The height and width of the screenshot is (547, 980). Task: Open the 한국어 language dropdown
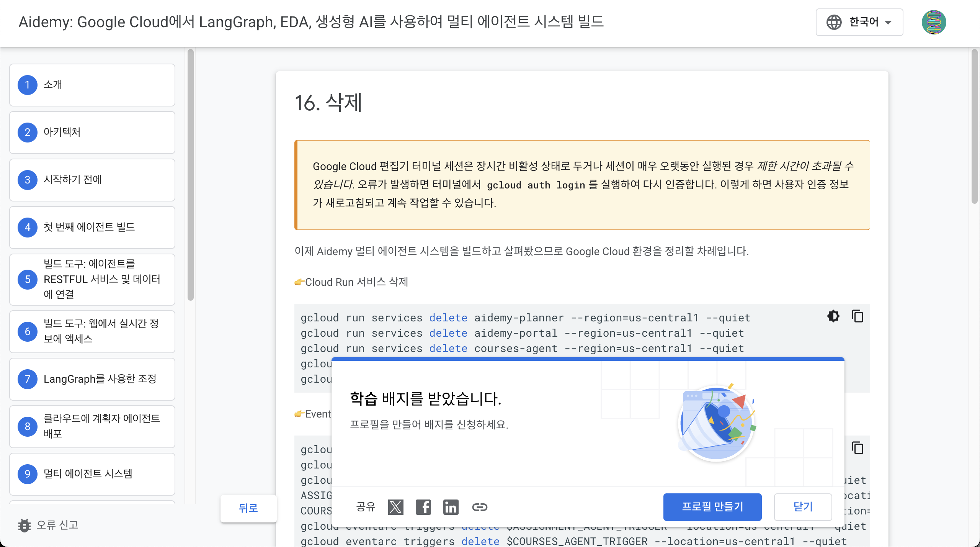tap(859, 22)
